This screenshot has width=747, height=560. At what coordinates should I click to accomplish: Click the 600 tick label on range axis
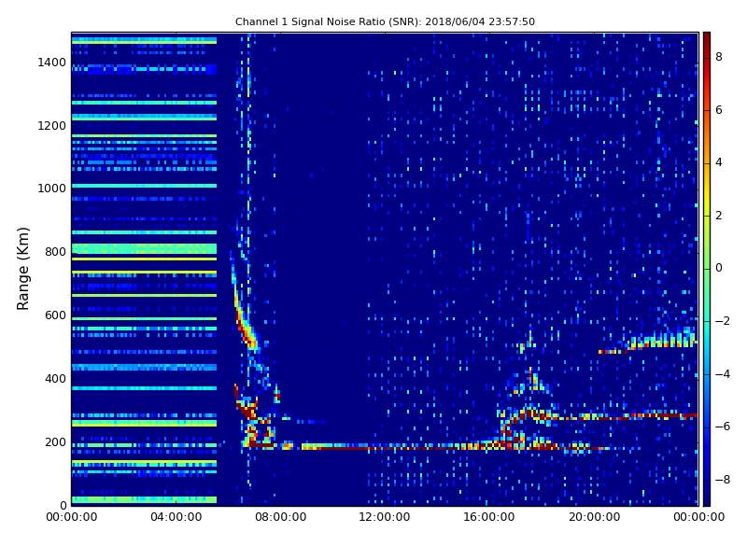56,315
